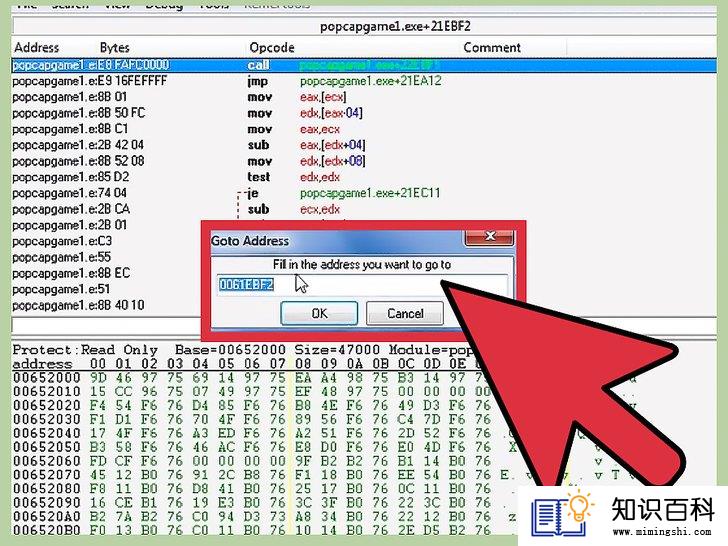
Task: Select the row with bytes 8B EC
Action: click(x=106, y=273)
